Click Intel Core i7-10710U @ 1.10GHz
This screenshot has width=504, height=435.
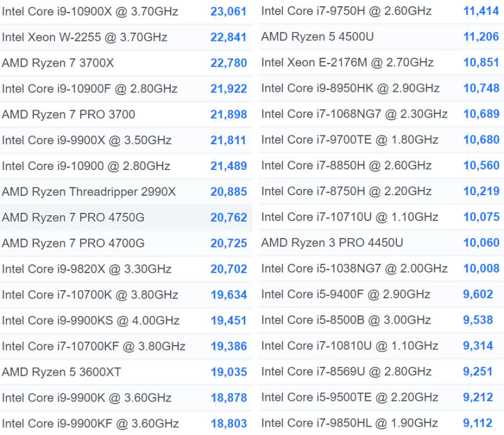(x=350, y=217)
